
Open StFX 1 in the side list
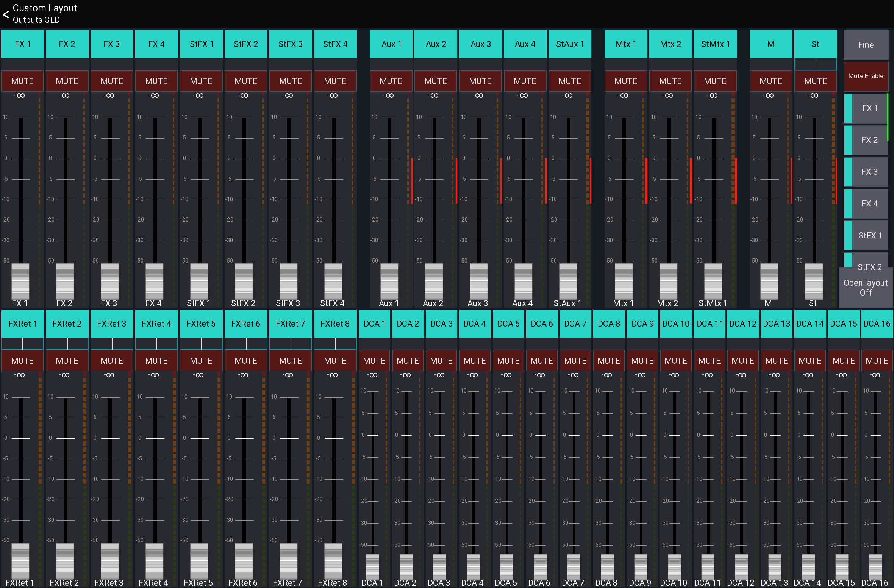(x=866, y=235)
